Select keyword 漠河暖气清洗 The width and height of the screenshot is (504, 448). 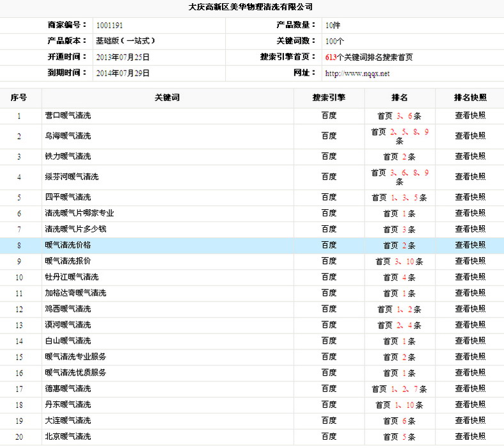[x=68, y=325]
